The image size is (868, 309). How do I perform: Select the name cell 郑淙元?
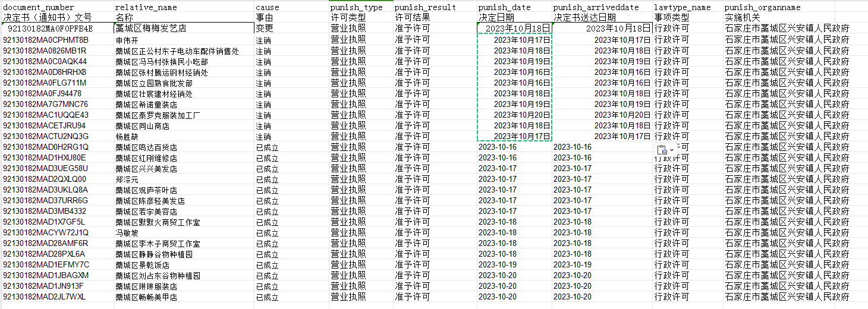click(x=126, y=179)
